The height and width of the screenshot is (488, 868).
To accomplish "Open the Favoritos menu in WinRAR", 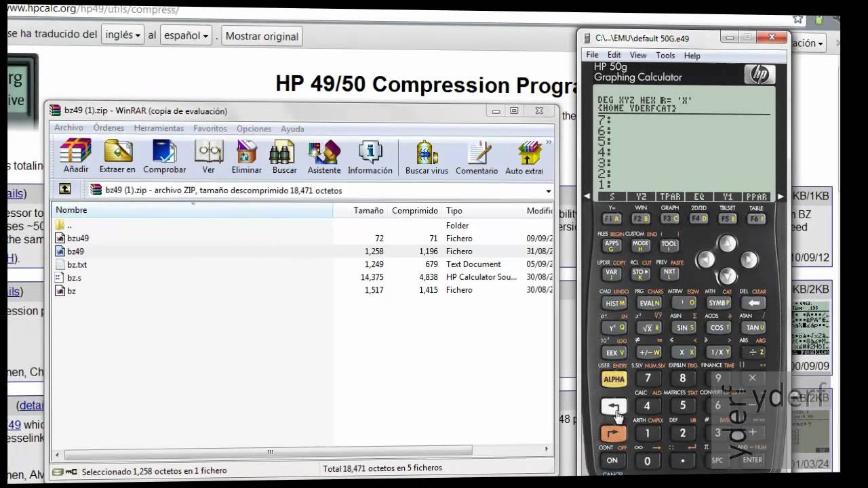I will coord(210,128).
